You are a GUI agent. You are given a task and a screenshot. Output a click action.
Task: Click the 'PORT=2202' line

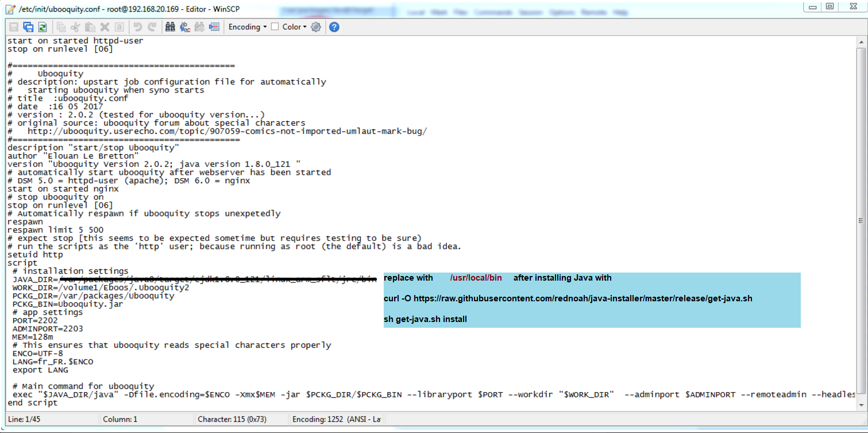[x=35, y=320]
